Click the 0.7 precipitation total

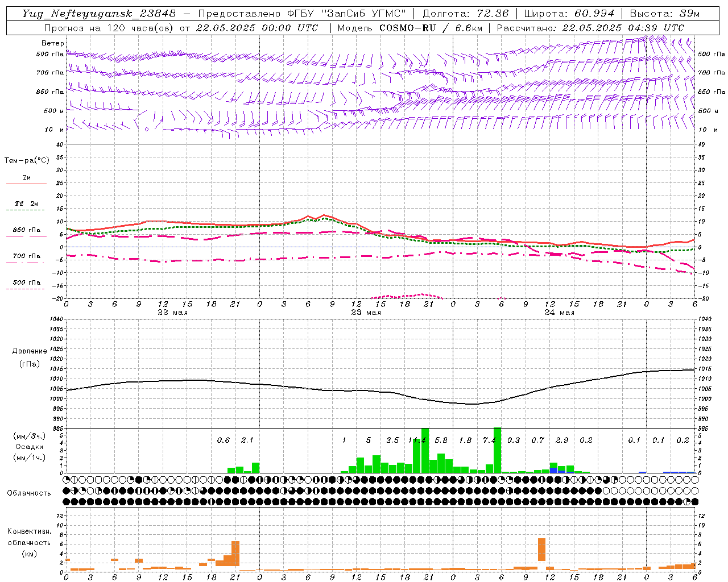pyautogui.click(x=537, y=440)
